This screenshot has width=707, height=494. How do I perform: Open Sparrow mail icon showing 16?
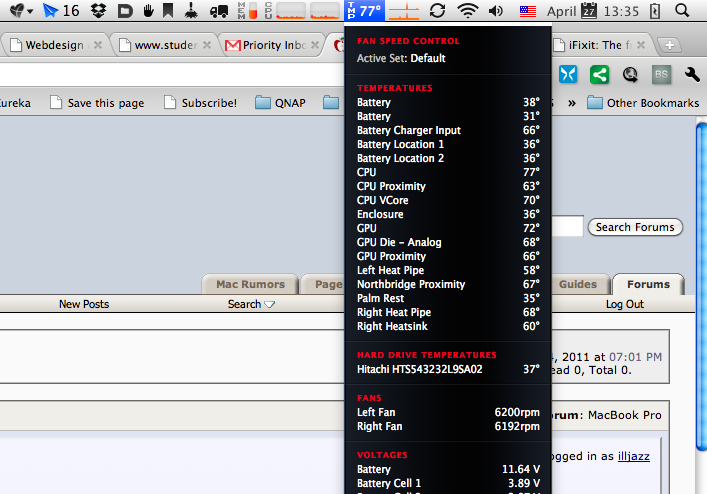click(x=60, y=10)
